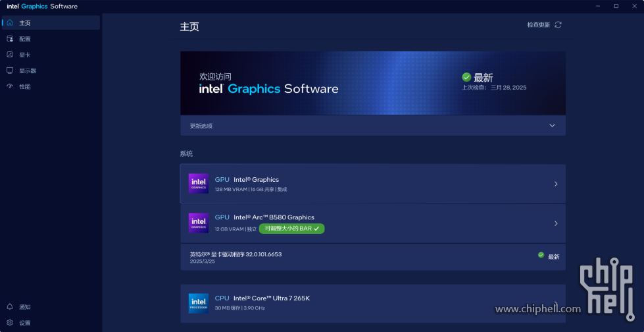
Task: Open 通知 in the sidebar
Action: coord(51,307)
